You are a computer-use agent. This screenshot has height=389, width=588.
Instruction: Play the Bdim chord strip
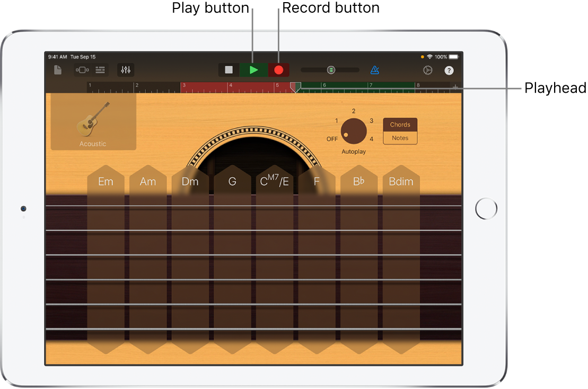(401, 260)
